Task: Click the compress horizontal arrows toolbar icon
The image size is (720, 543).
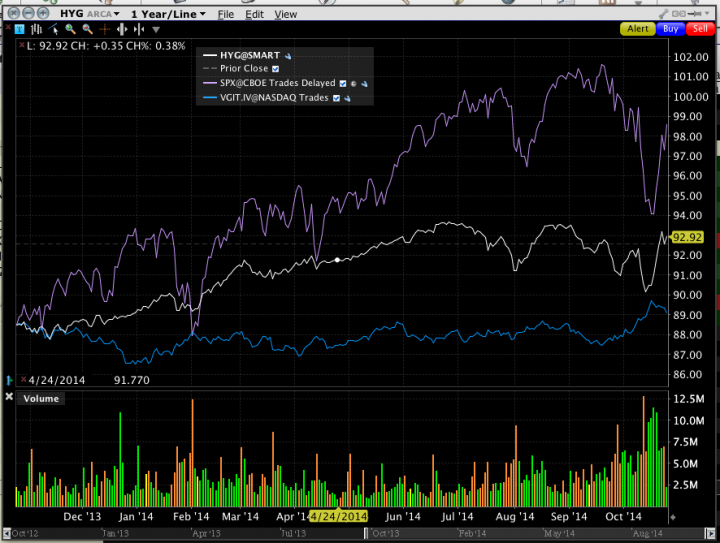Action: [x=139, y=30]
